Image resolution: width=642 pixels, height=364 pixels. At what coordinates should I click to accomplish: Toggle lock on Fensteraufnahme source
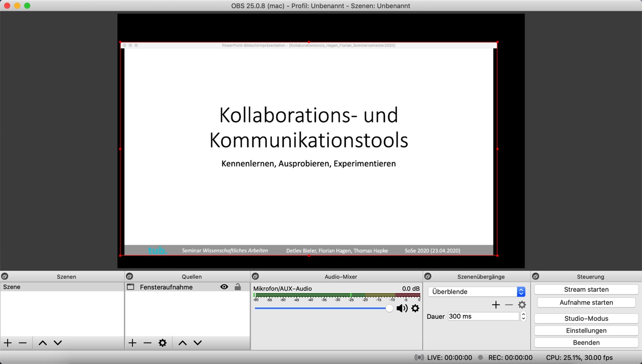pyautogui.click(x=238, y=287)
